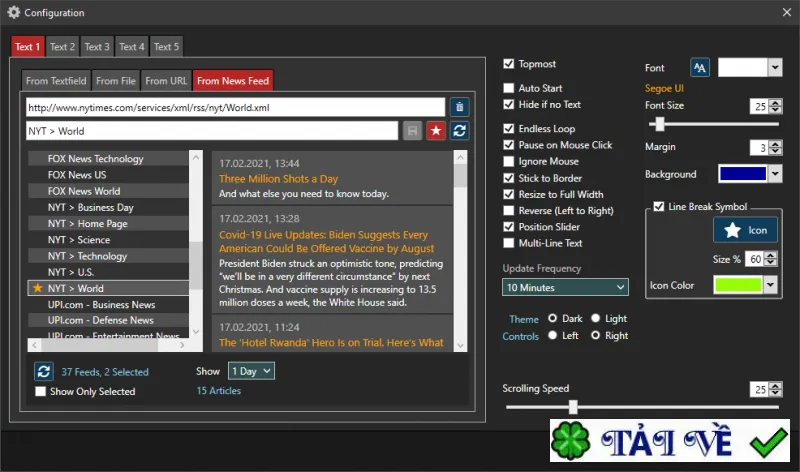Click the feed URL input field
The width and height of the screenshot is (800, 472).
click(235, 107)
